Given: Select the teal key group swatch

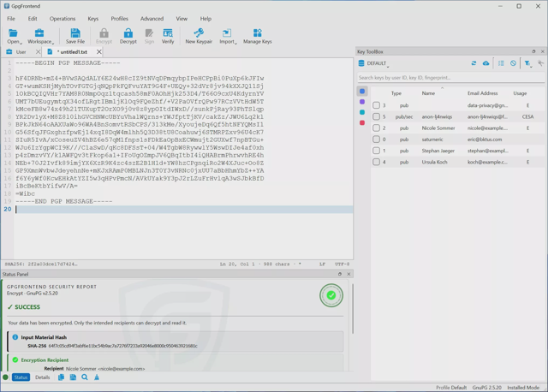Looking at the screenshot, I should 362,112.
